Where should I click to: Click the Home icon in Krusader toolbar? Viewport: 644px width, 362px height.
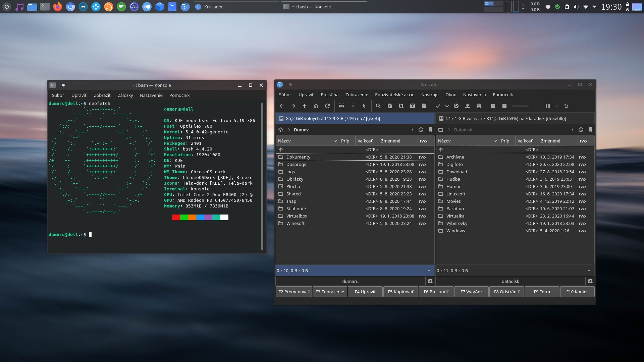pyautogui.click(x=316, y=106)
